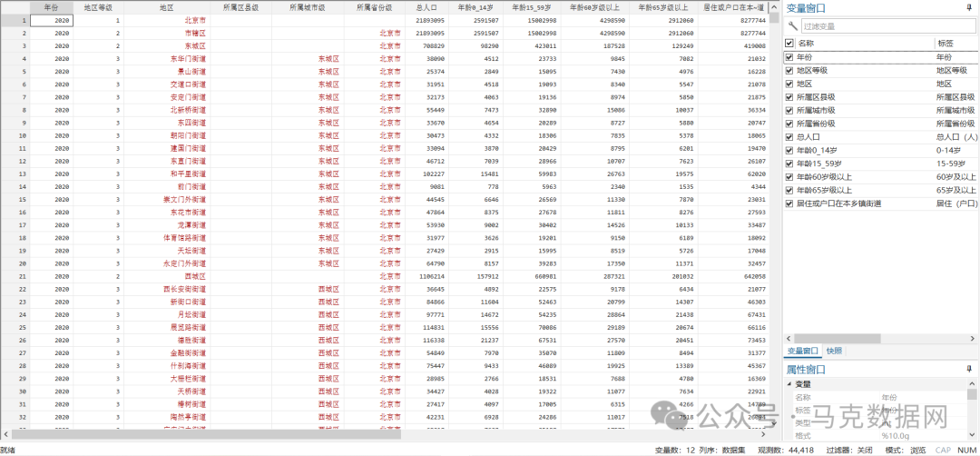Click the data grid horizontal scrollbar thumb

coord(206,433)
